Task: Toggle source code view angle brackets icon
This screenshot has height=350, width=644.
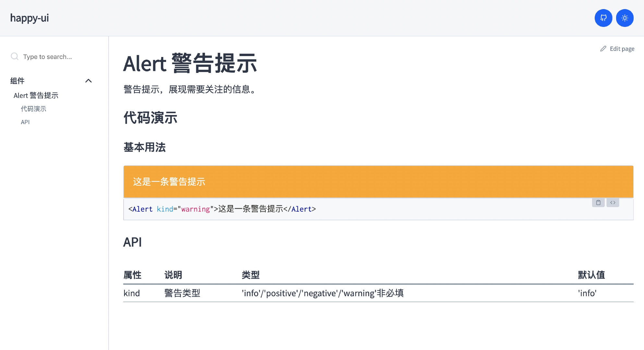Action: point(613,203)
